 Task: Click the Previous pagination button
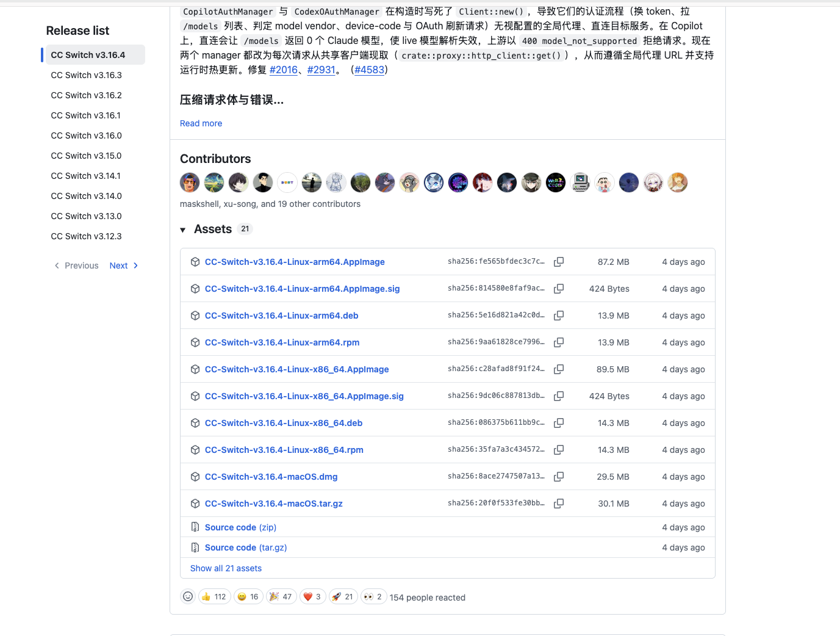point(76,266)
